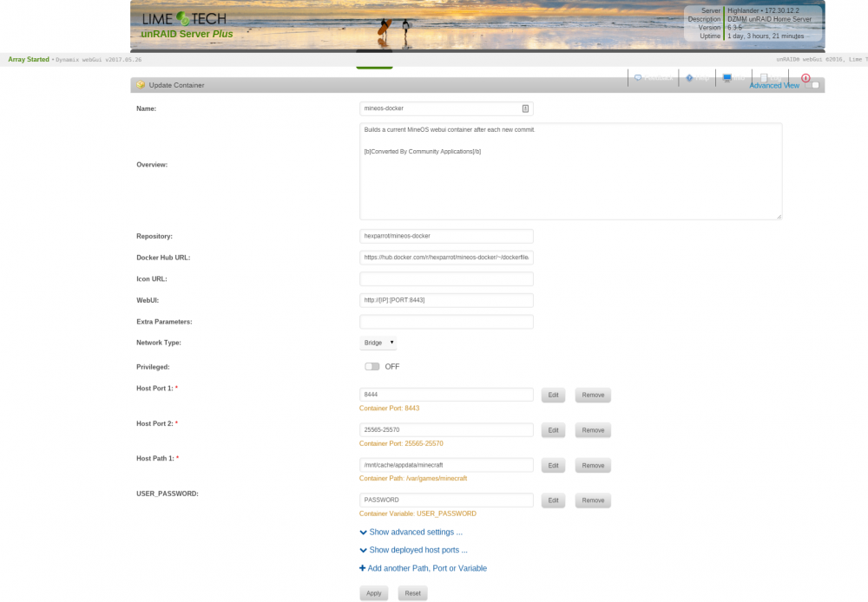Focus the WebUI input field
The width and height of the screenshot is (868, 602).
click(x=446, y=300)
